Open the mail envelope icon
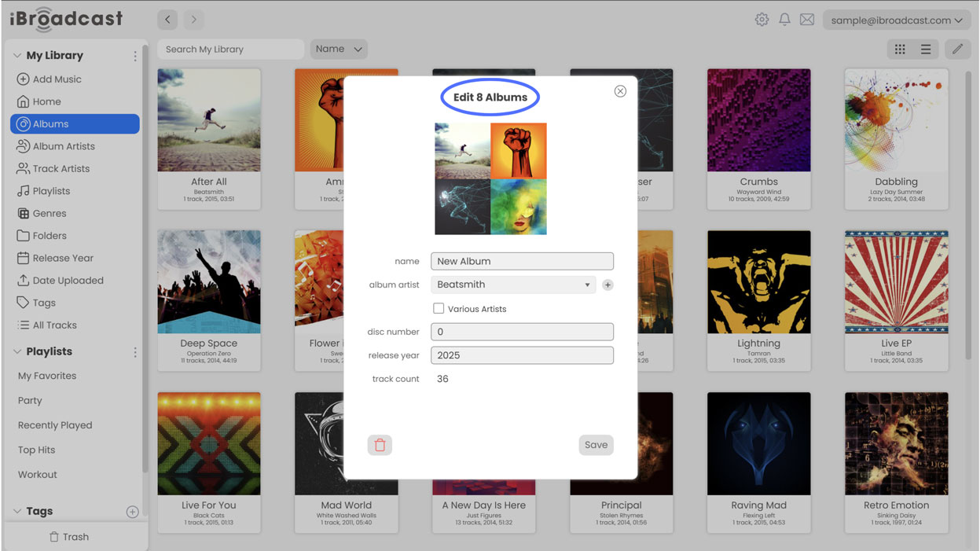980x551 pixels. click(807, 20)
